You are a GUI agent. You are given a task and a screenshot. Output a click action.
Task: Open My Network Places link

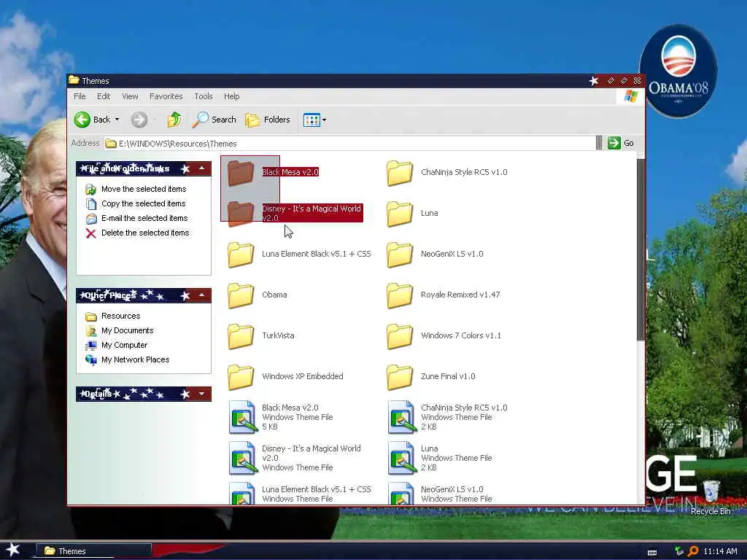(127, 359)
